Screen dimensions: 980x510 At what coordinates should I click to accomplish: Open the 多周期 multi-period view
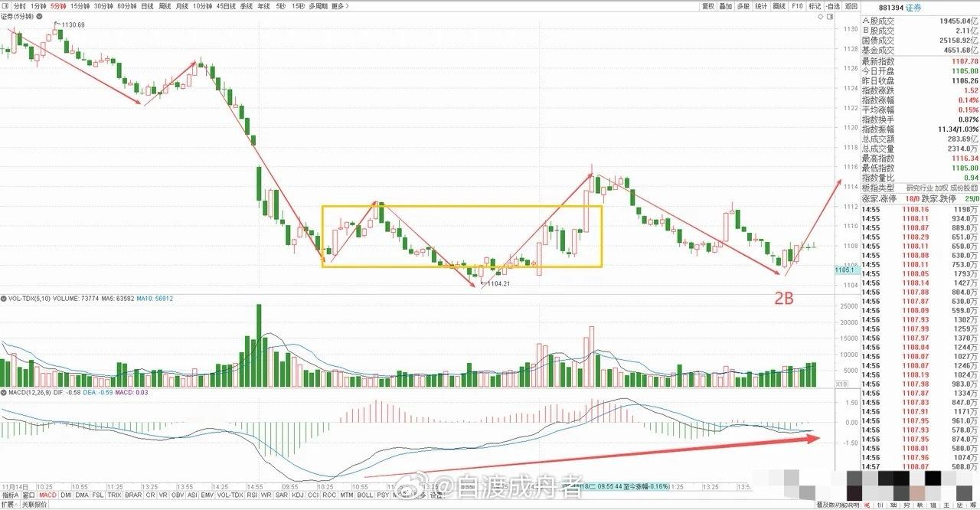click(x=318, y=6)
